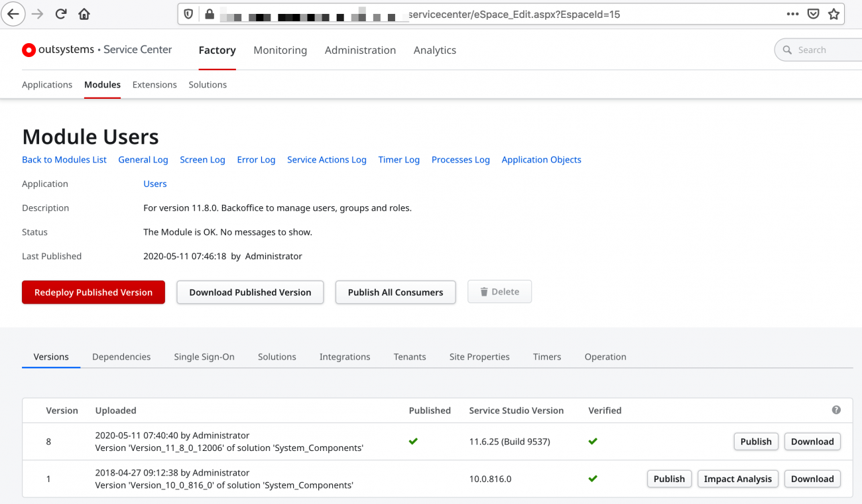Click Publish All Consumers button
Screen dimensions: 862x504
click(x=395, y=292)
